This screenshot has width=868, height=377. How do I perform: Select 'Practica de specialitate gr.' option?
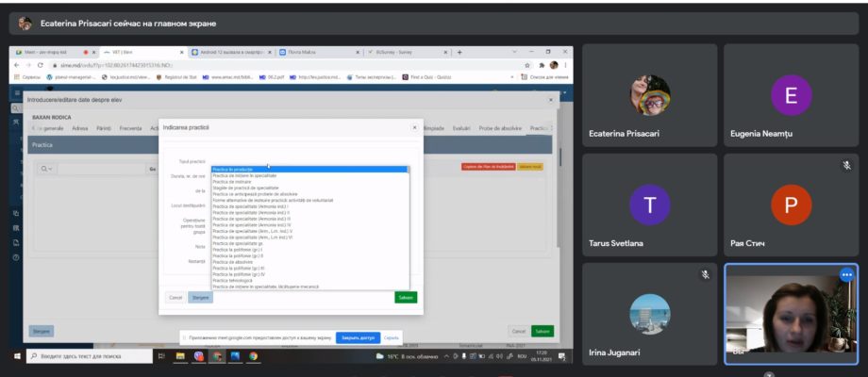310,243
